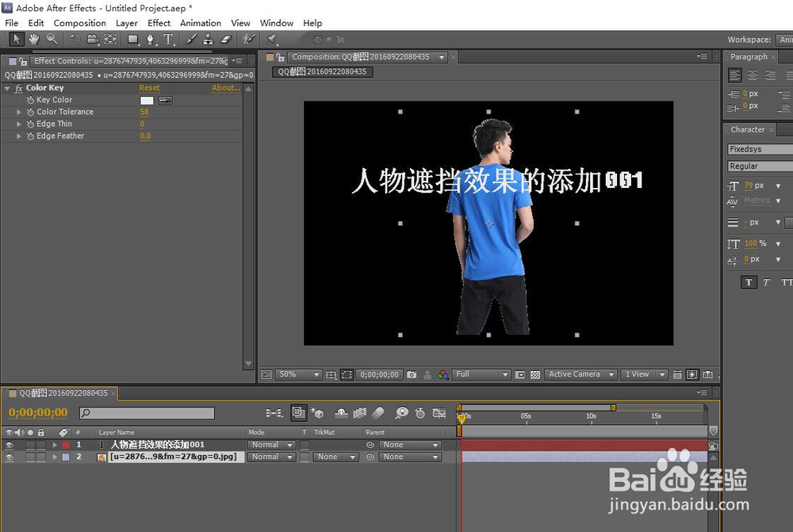Open the File menu
Image resolution: width=793 pixels, height=532 pixels.
[11, 23]
